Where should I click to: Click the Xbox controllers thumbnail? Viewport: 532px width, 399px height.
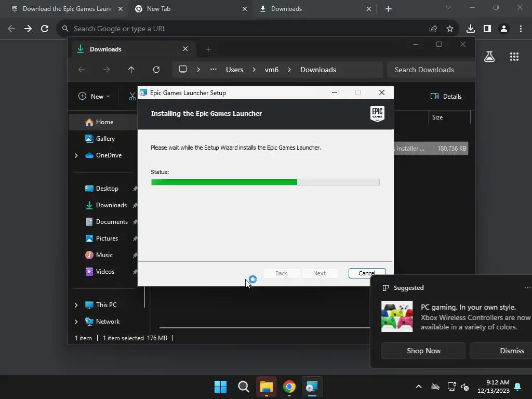pos(397,316)
